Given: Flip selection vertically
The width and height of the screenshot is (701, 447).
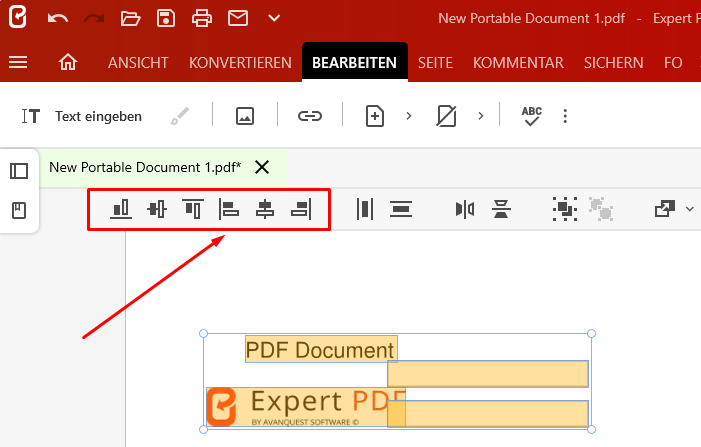Looking at the screenshot, I should coord(501,209).
